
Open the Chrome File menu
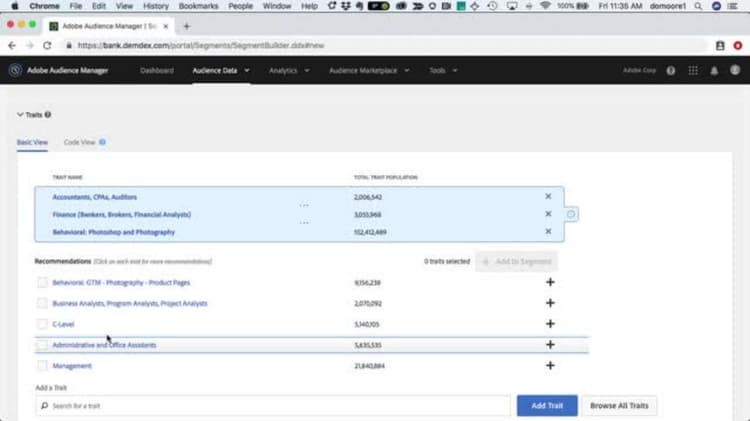(76, 6)
